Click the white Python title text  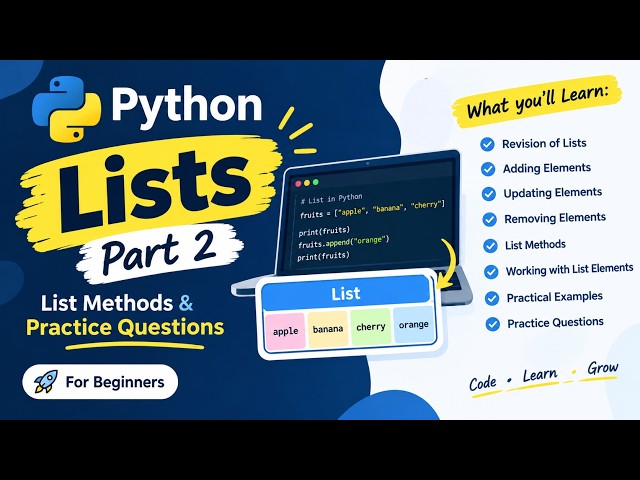pos(187,106)
